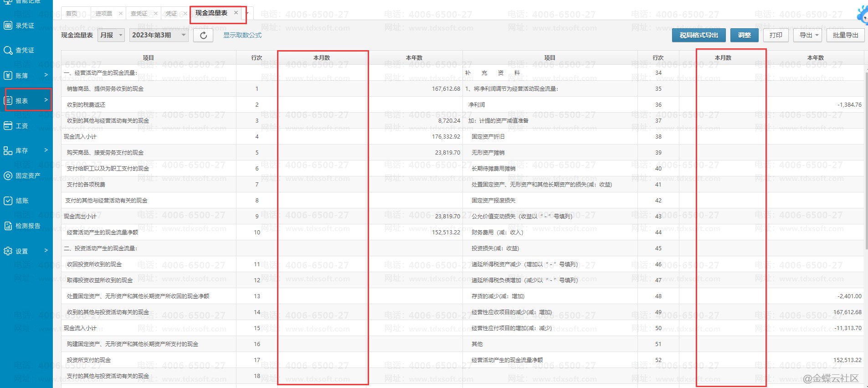Expand the 报表 sidebar menu
Screen dimensions: 868x388
coord(27,100)
